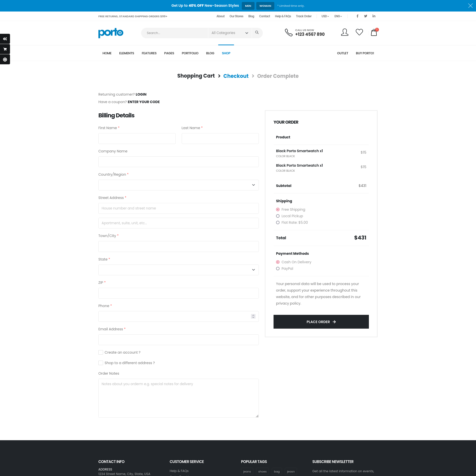This screenshot has width=476, height=476.
Task: Click Phone field stepper arrows
Action: tap(253, 316)
